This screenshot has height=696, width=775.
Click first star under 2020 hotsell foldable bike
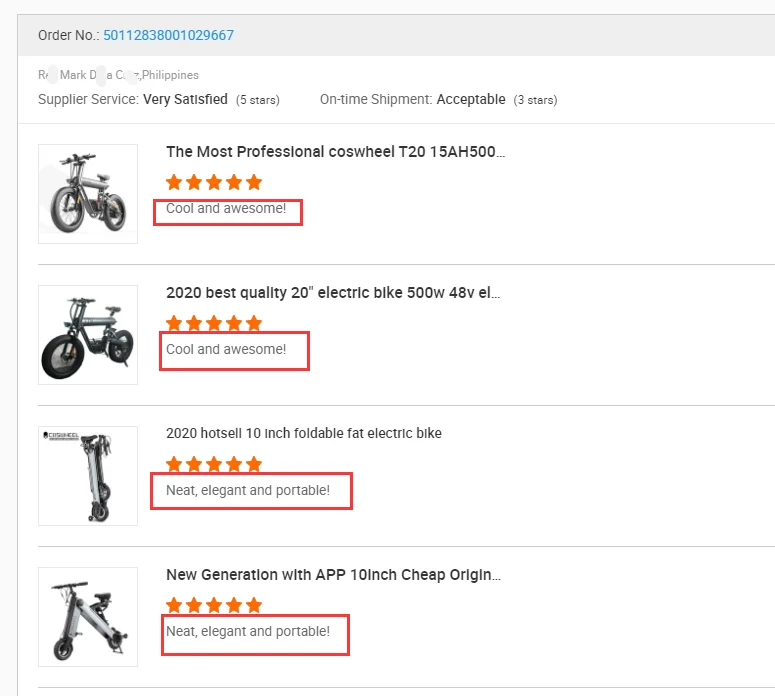click(x=174, y=464)
